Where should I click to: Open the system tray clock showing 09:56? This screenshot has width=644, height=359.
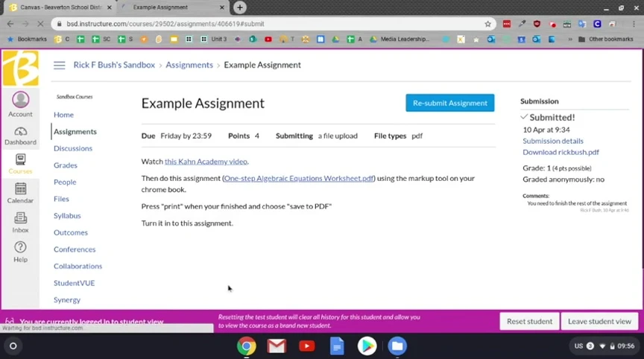(x=626, y=346)
